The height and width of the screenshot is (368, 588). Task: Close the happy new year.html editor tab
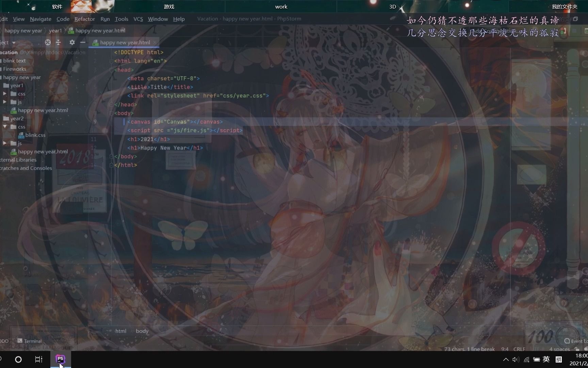pos(155,43)
